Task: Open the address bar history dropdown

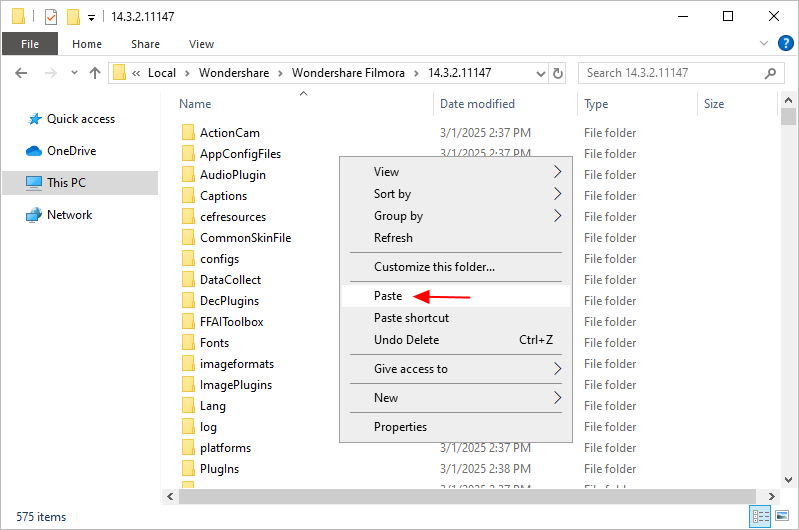Action: (540, 73)
